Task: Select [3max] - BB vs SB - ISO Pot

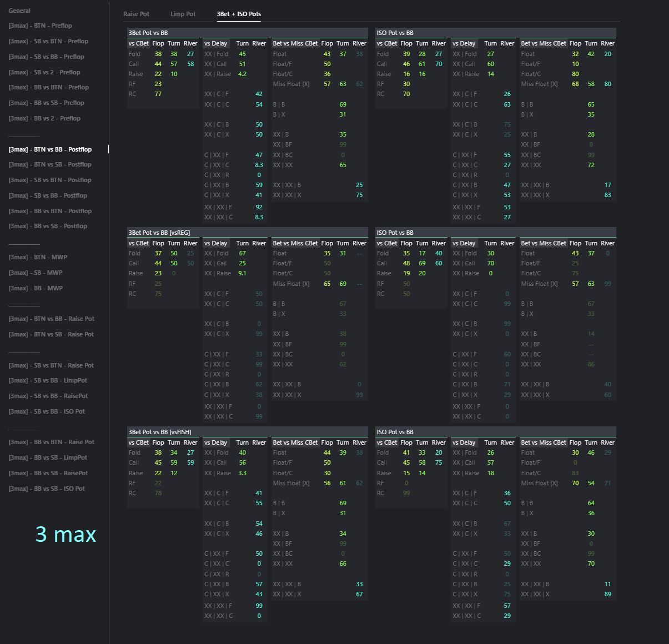Action: (47, 489)
